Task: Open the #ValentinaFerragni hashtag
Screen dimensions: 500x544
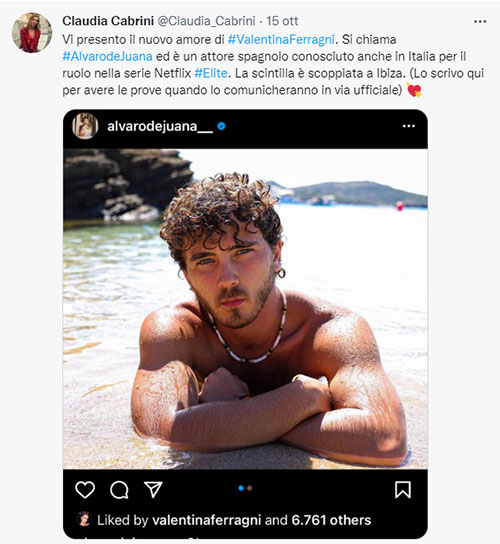Action: click(x=281, y=40)
